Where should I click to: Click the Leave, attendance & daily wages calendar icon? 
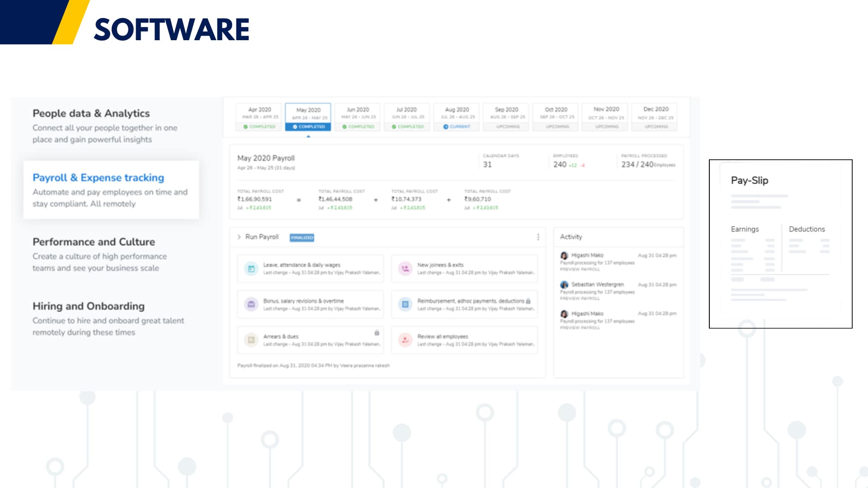[251, 269]
